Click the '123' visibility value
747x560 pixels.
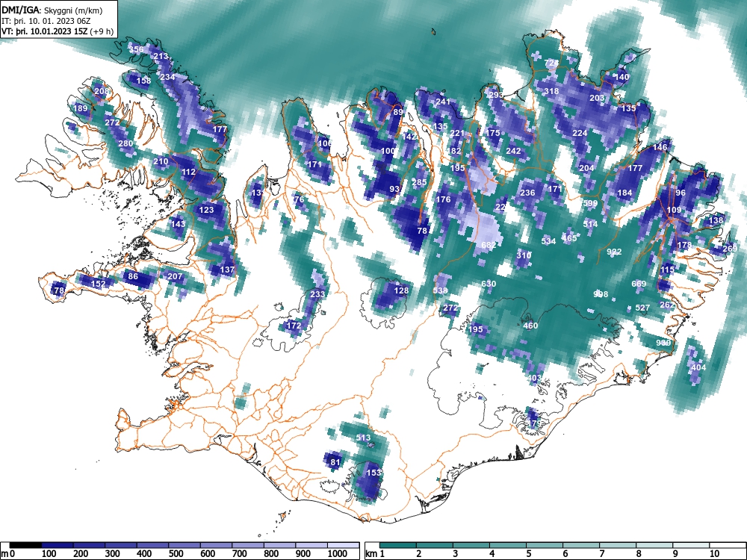tap(206, 210)
